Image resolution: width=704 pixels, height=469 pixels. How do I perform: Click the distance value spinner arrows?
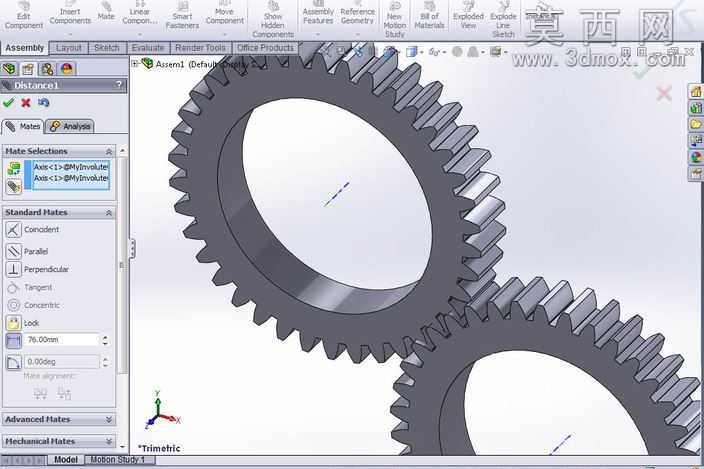(105, 340)
